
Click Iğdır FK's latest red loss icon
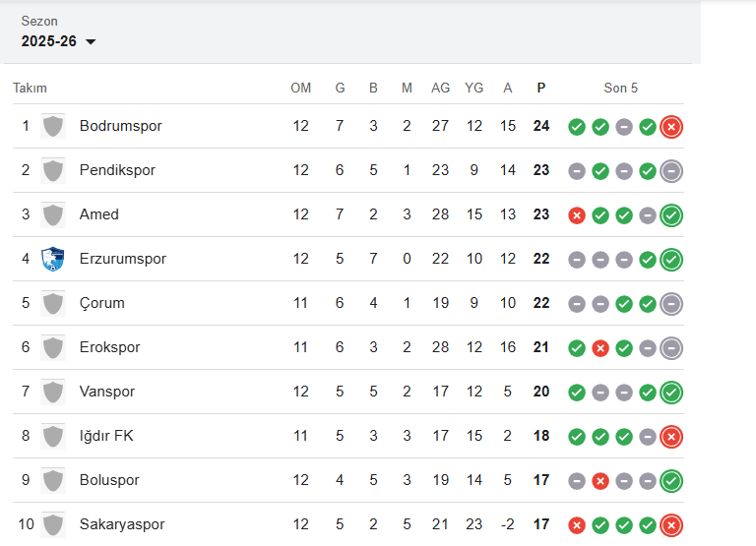[671, 437]
